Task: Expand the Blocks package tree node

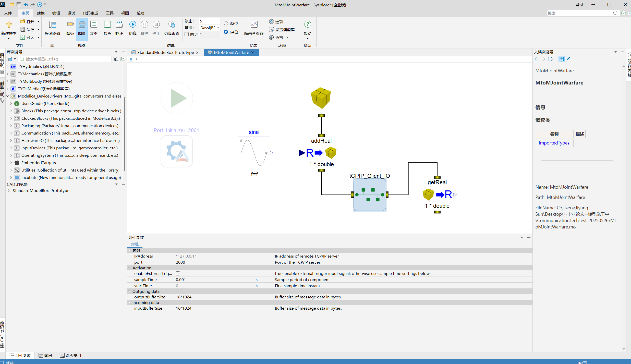Action: pyautogui.click(x=11, y=111)
